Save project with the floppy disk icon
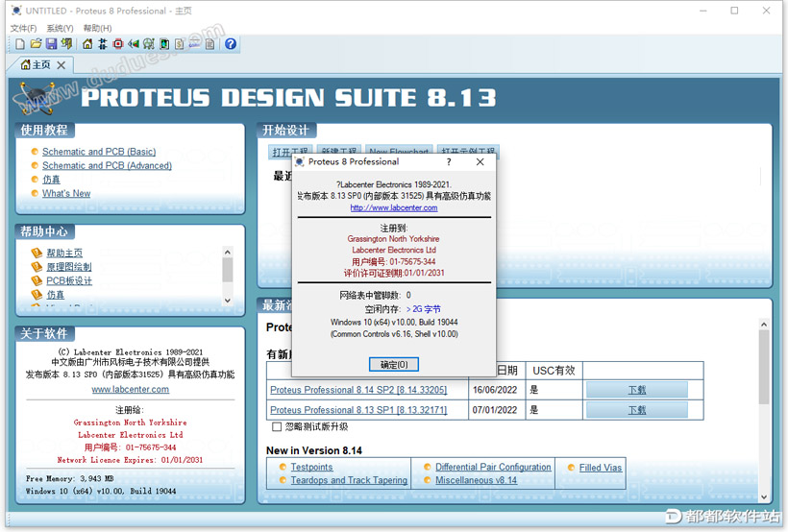788x532 pixels. coord(51,44)
